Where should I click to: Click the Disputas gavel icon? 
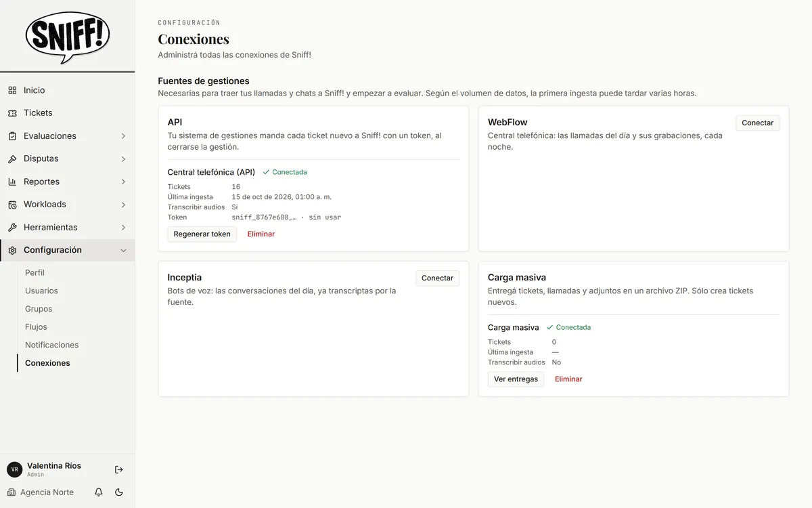point(12,159)
